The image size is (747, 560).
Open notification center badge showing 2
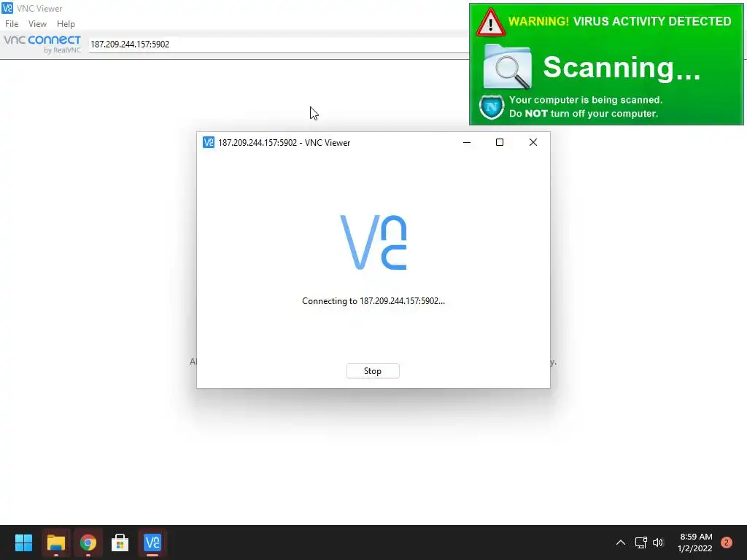tap(727, 542)
